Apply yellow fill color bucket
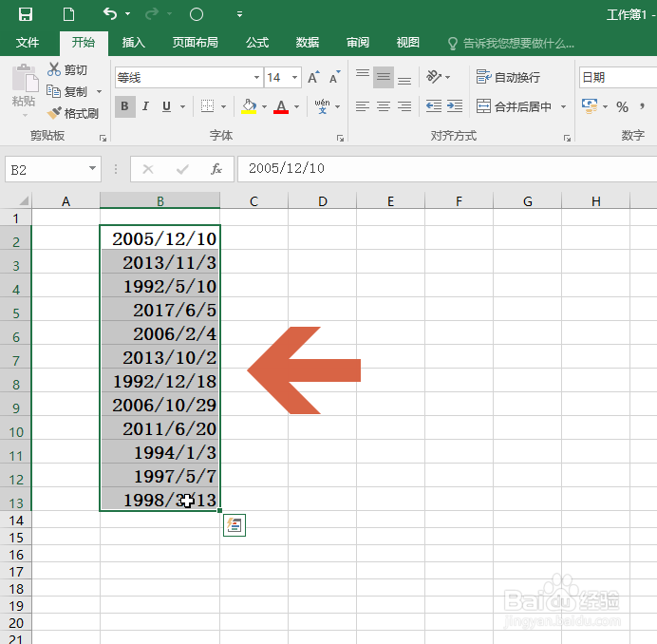The image size is (657, 644). pyautogui.click(x=249, y=106)
